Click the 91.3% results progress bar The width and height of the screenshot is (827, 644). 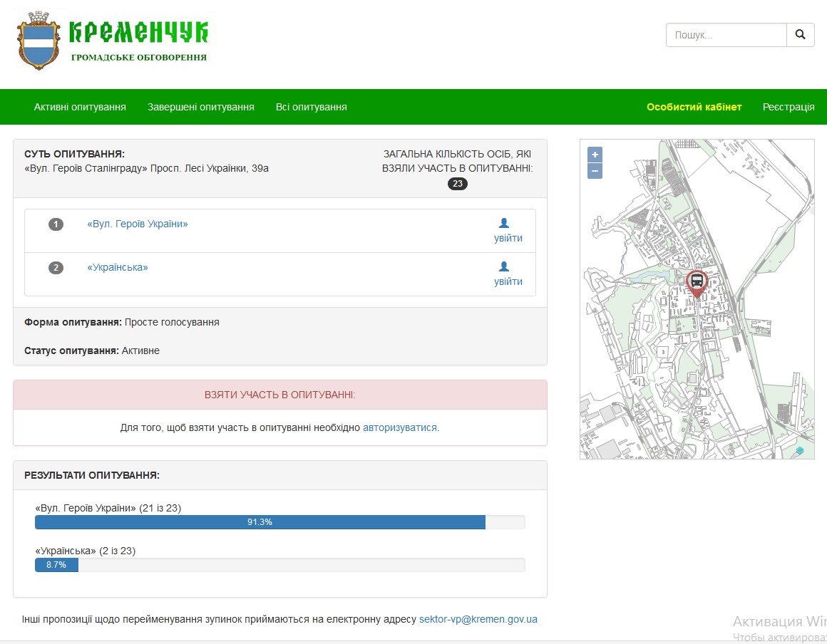pyautogui.click(x=260, y=522)
